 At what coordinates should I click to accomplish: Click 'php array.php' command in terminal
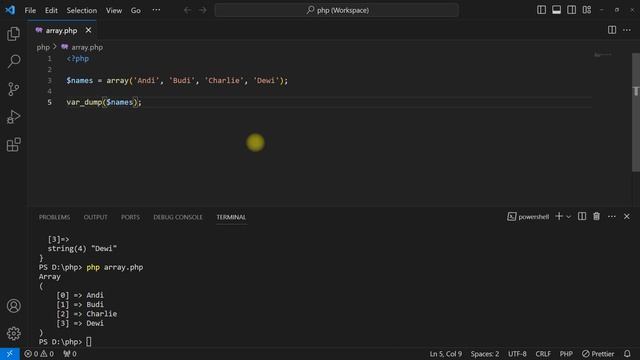click(115, 267)
